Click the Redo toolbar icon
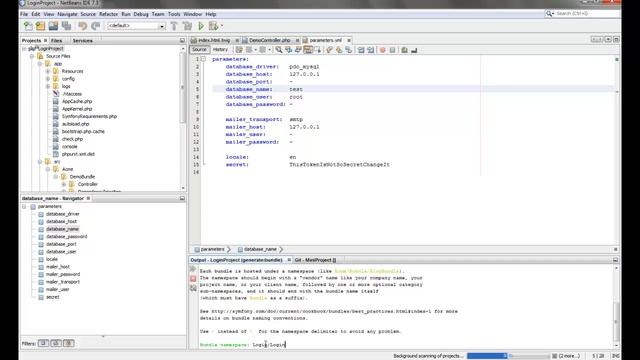 (95, 26)
